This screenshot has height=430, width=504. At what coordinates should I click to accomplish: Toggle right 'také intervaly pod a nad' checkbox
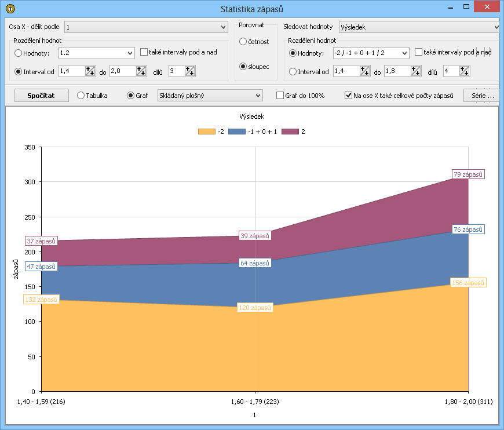click(x=418, y=52)
